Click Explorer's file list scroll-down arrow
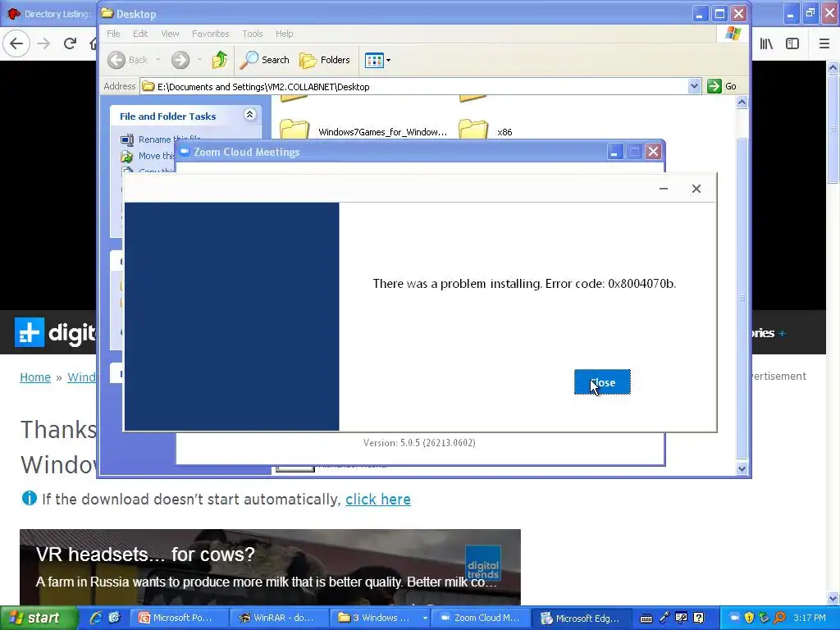Viewport: 840px width, 630px height. (742, 468)
